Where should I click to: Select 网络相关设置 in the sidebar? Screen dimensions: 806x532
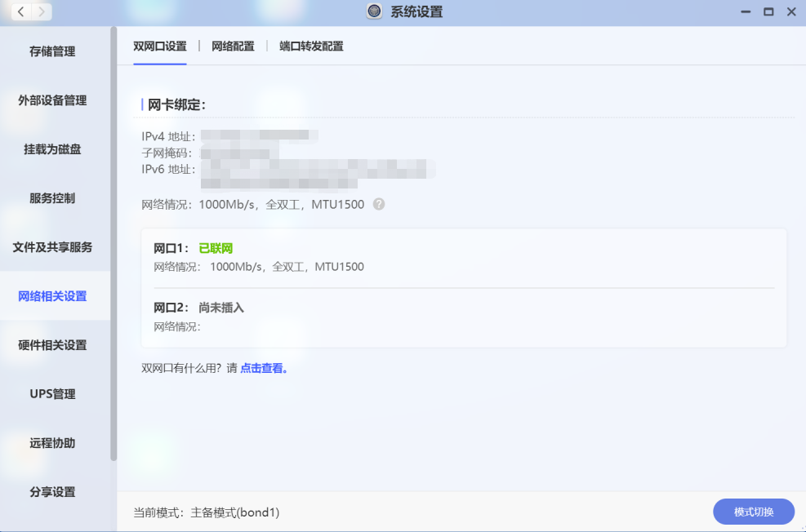tap(52, 296)
